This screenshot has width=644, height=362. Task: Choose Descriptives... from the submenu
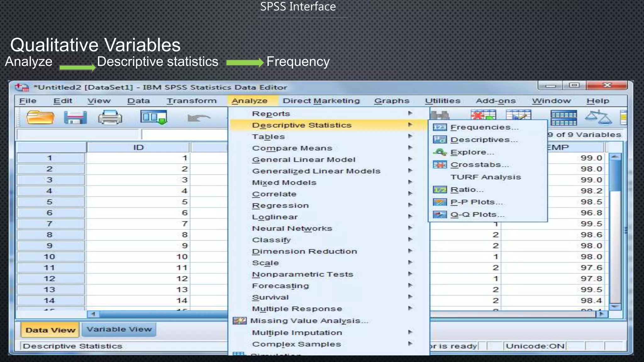click(484, 140)
